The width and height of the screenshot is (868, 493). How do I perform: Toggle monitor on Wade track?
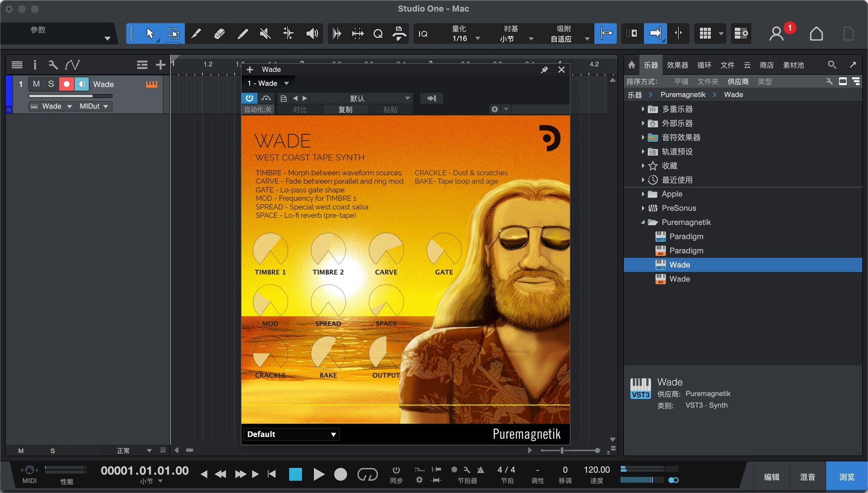point(81,84)
